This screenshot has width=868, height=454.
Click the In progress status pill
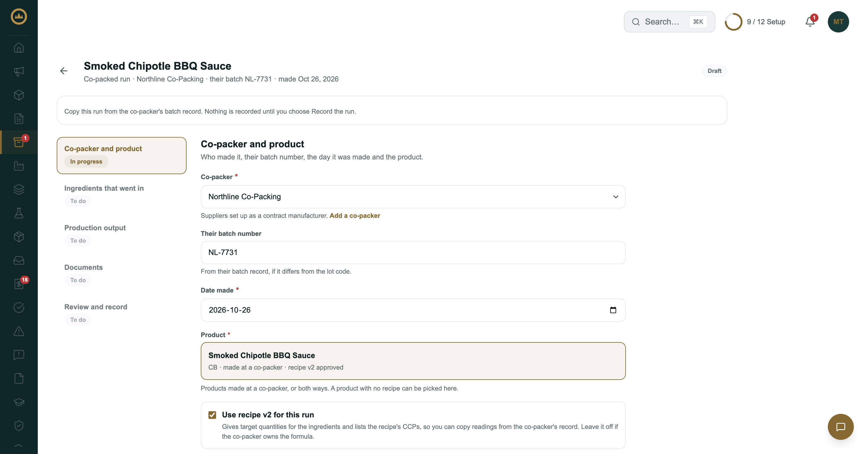86,162
